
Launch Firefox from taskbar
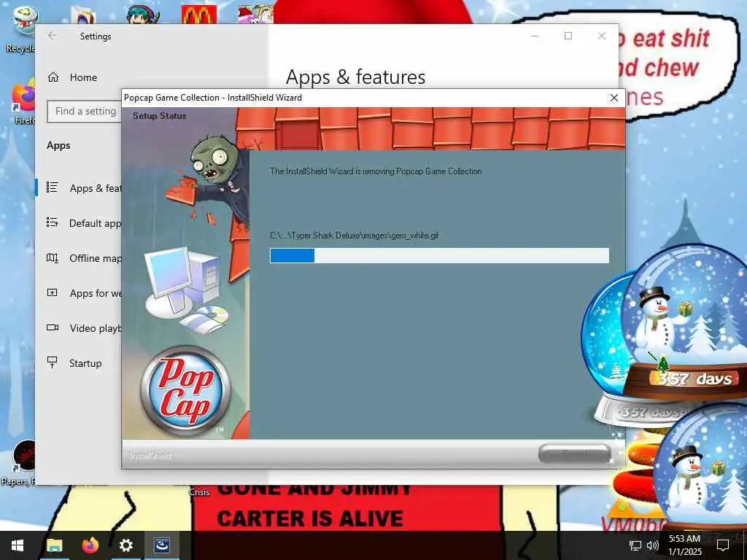(90, 545)
